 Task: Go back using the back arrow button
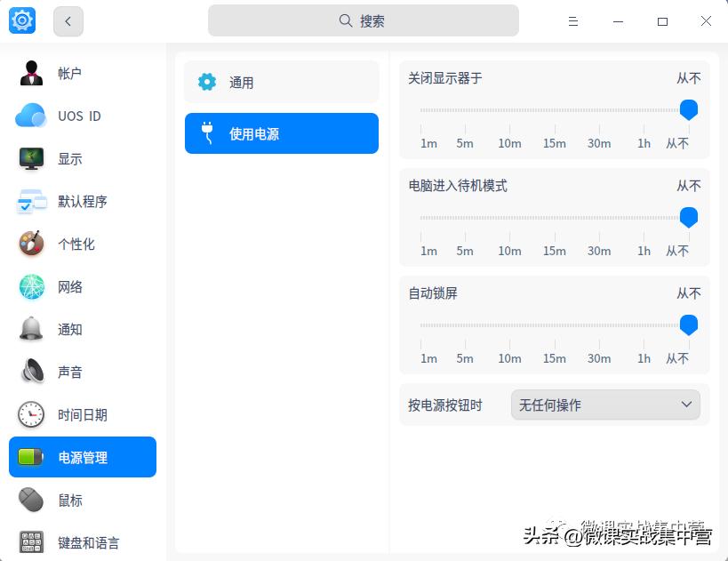point(68,20)
